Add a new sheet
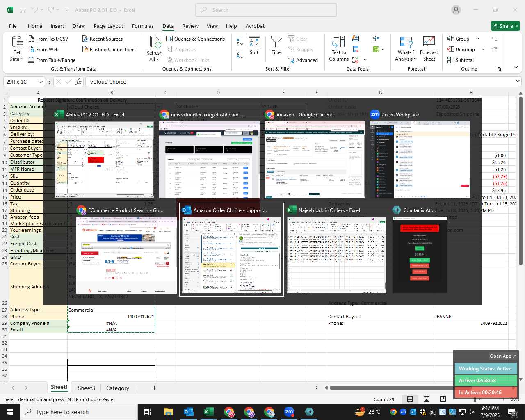 [154, 388]
